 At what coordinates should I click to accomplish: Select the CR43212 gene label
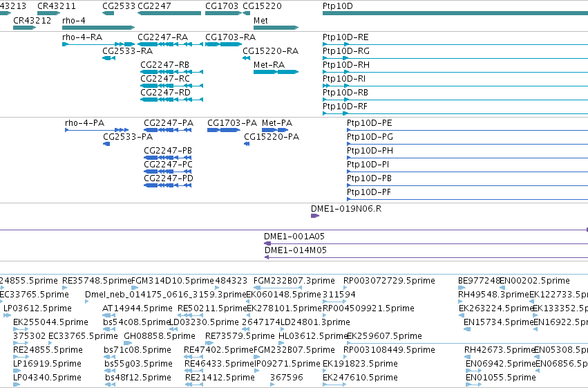(32, 20)
